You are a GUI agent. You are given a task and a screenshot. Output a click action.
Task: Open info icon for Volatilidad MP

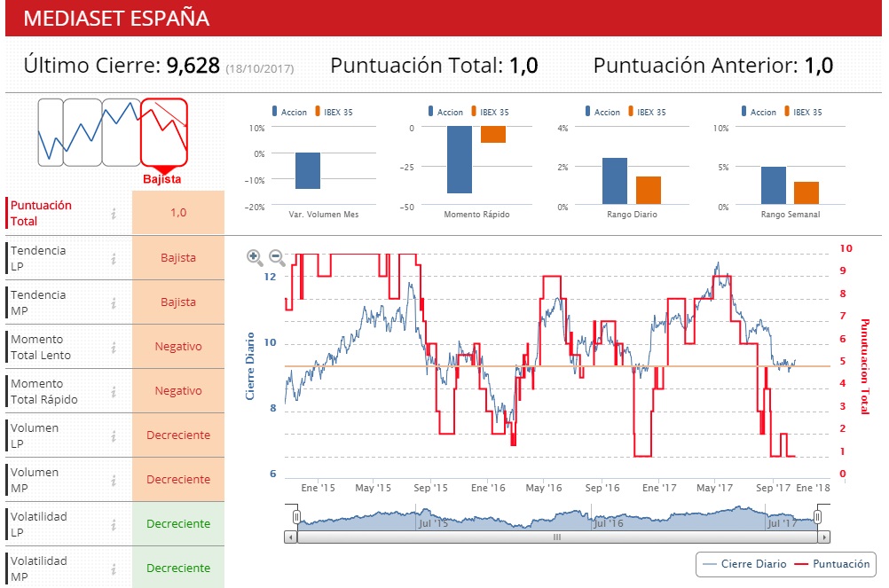click(114, 568)
